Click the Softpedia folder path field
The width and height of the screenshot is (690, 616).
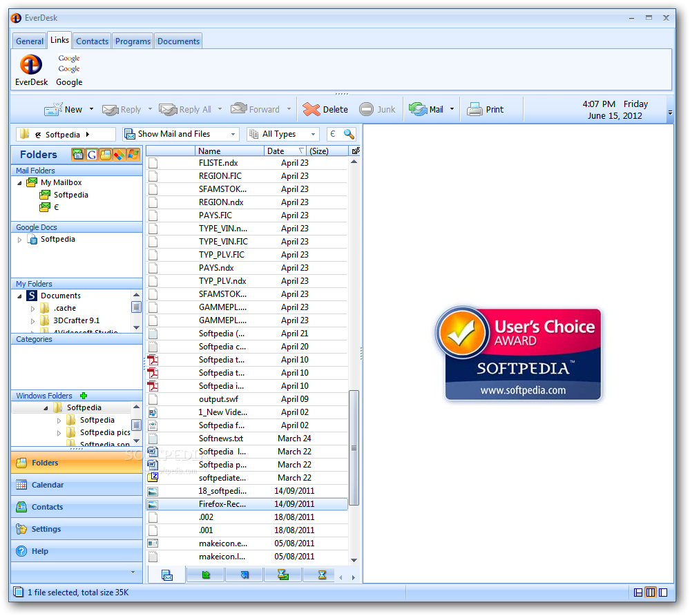pyautogui.click(x=66, y=134)
